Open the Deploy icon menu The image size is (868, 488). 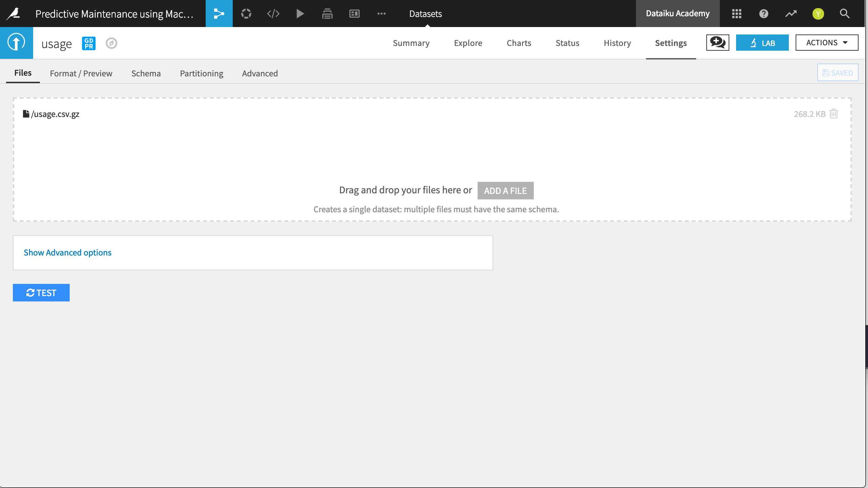coord(327,13)
